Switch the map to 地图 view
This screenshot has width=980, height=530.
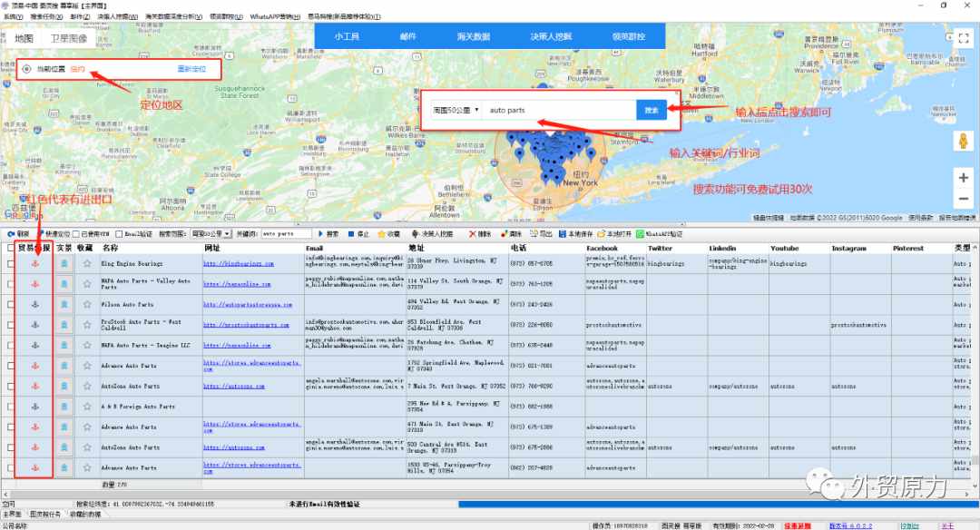tap(24, 38)
